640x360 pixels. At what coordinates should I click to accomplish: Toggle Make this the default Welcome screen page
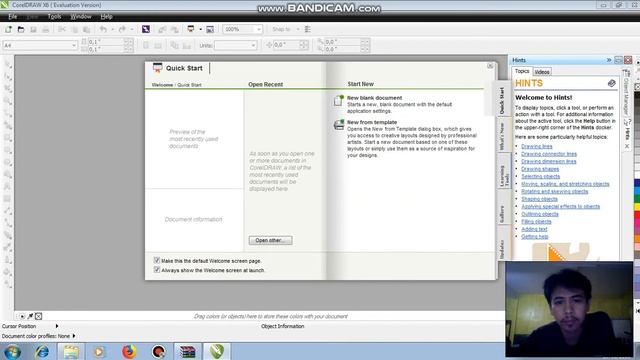(157, 260)
